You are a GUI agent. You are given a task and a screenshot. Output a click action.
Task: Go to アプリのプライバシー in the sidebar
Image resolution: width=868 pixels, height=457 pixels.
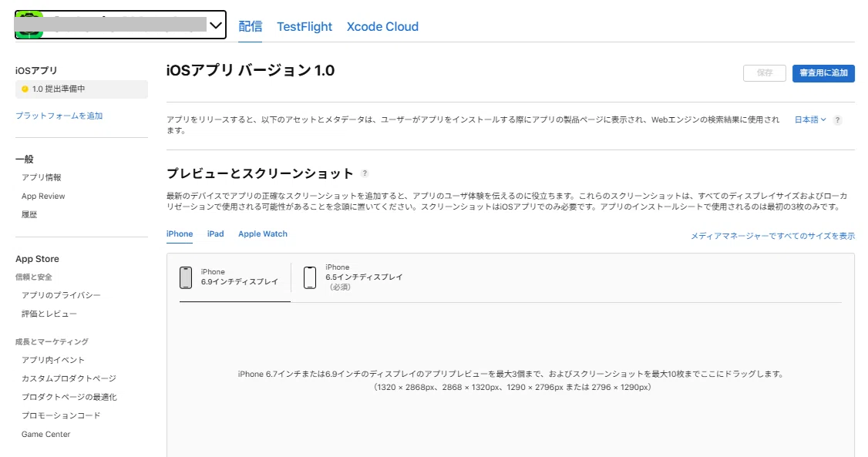[61, 295]
